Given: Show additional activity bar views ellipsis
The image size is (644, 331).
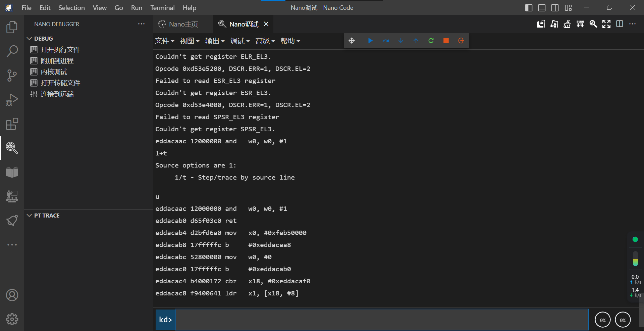Looking at the screenshot, I should tap(12, 245).
